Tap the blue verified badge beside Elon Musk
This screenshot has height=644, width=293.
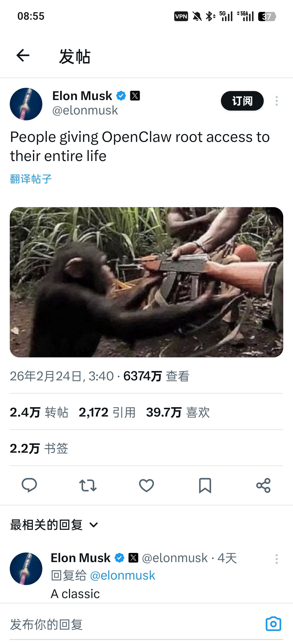121,96
